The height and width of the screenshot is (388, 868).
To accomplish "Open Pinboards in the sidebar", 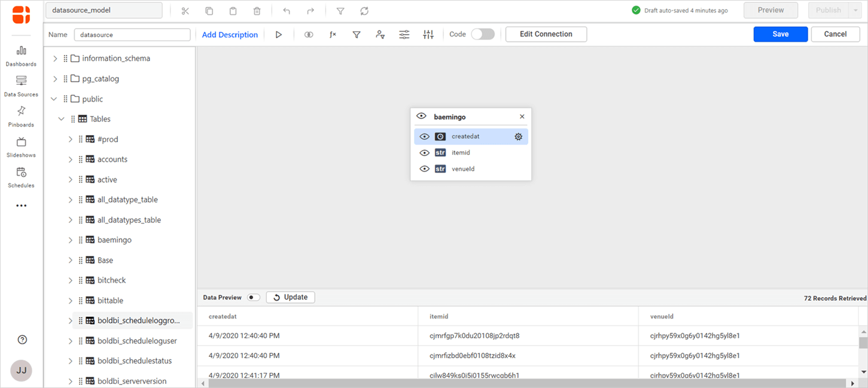I will [22, 117].
